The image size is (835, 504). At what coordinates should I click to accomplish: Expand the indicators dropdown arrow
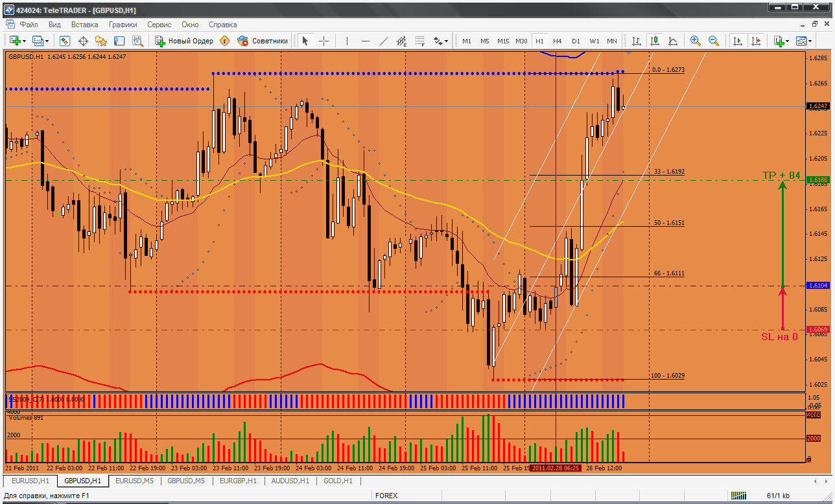pyautogui.click(x=787, y=41)
